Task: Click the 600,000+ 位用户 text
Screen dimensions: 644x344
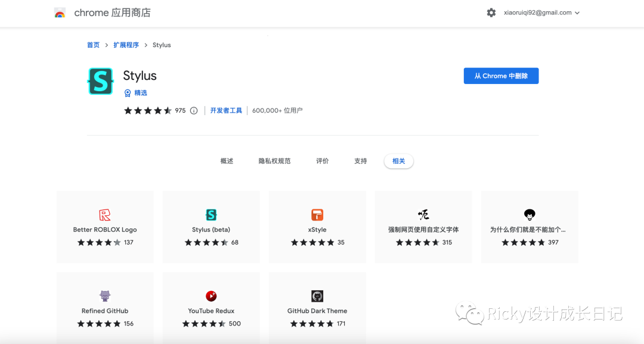Action: pos(277,110)
